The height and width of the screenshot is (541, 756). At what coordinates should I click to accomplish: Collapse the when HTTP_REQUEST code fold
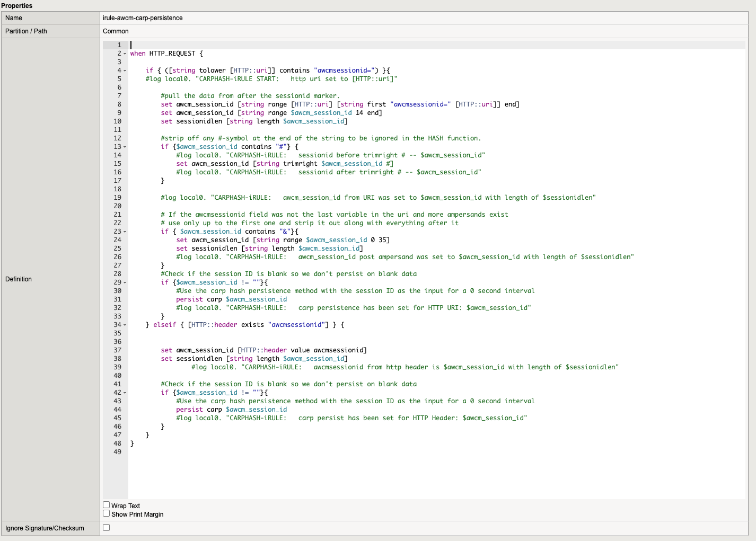tap(124, 54)
